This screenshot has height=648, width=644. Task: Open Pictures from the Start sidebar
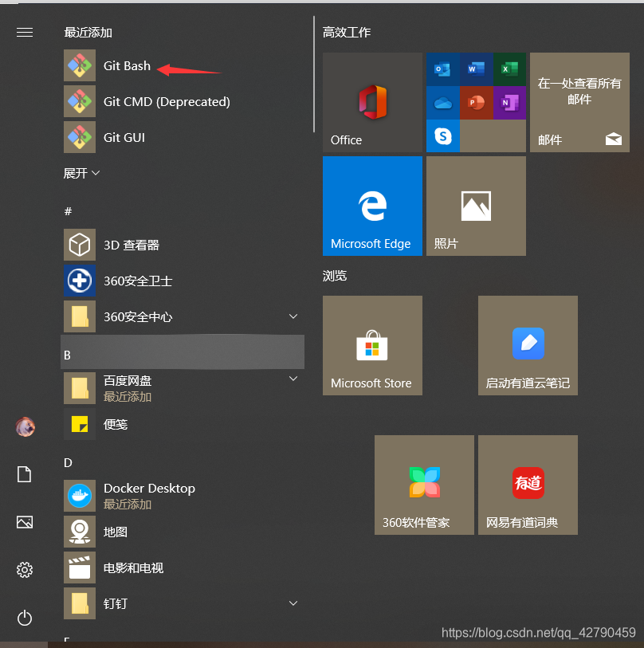click(25, 522)
